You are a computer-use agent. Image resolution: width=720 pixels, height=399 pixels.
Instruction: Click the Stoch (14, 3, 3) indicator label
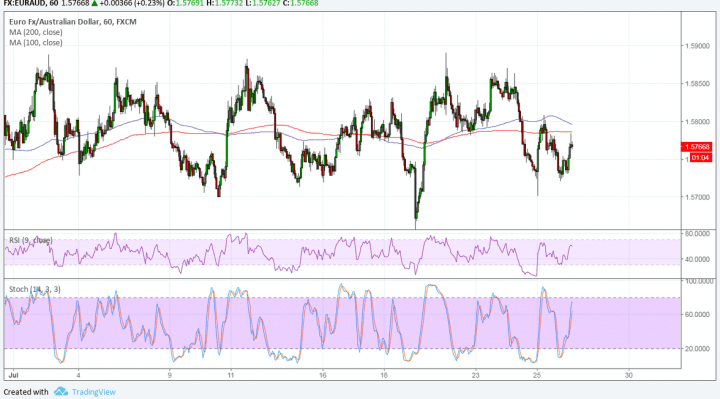pos(35,289)
